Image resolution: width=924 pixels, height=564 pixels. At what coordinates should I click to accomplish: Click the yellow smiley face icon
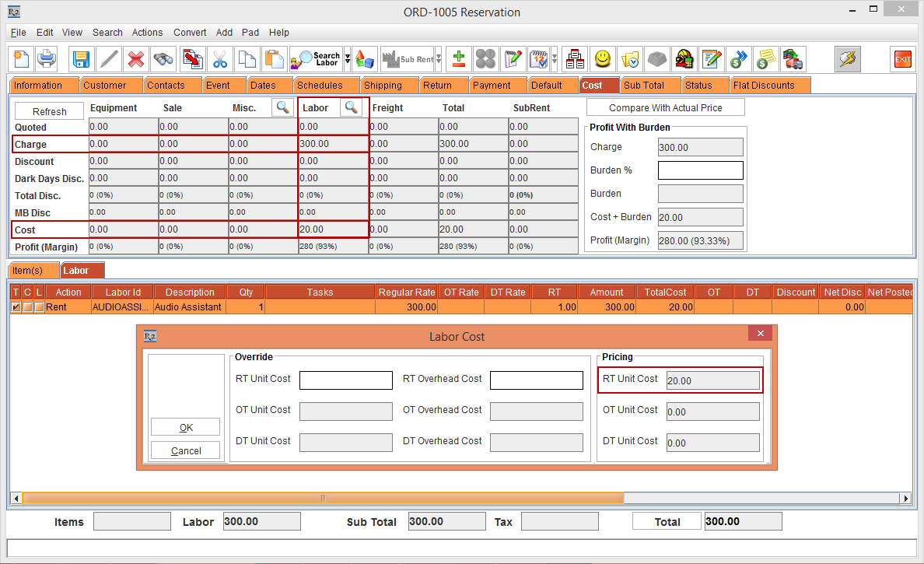(x=602, y=59)
